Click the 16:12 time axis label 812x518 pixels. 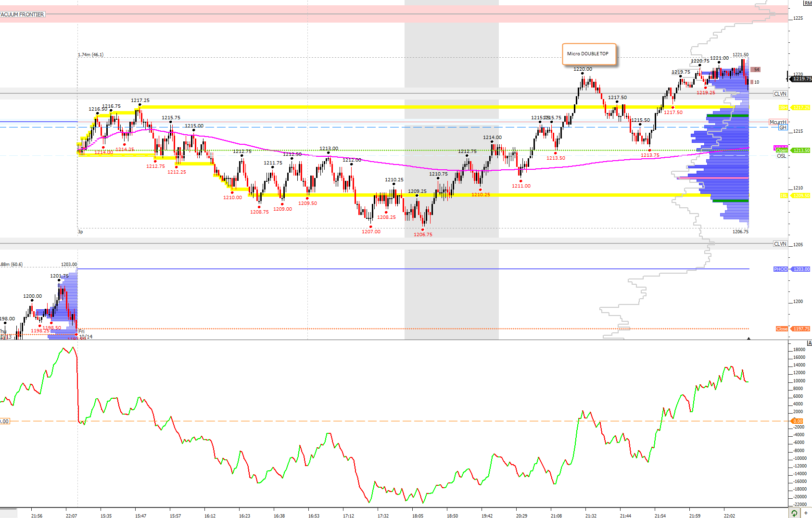pos(210,516)
